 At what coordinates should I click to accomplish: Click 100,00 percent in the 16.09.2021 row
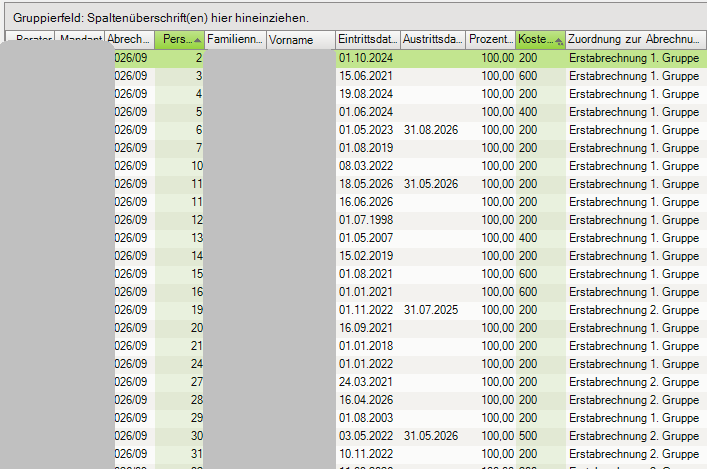[497, 328]
